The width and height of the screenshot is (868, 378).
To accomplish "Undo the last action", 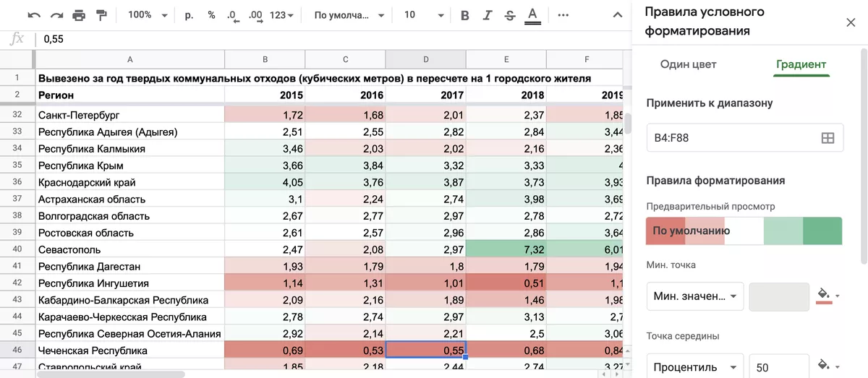I will [34, 15].
